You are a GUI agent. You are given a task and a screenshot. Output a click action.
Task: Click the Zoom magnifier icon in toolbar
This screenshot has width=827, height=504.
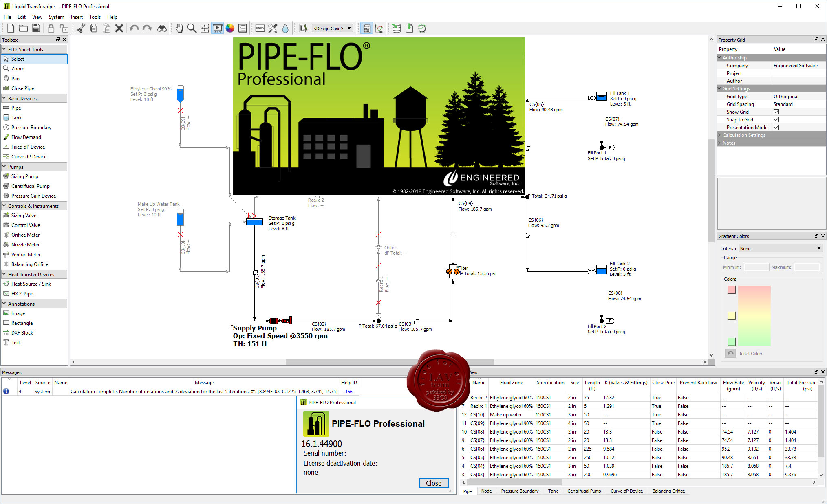pos(192,28)
